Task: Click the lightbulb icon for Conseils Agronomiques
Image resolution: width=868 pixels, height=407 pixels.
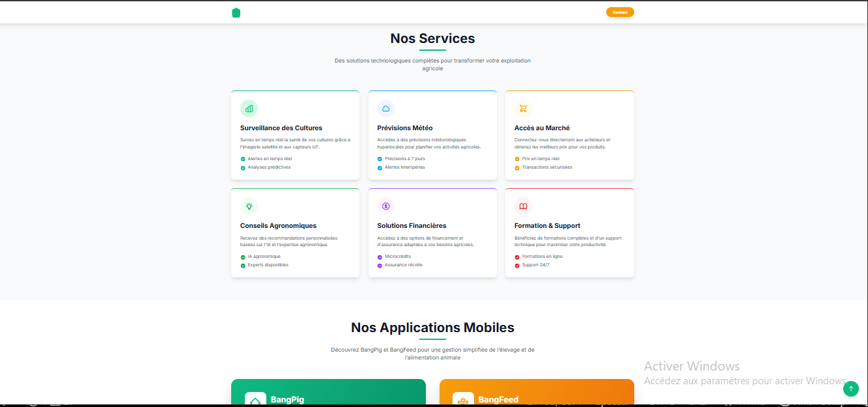Action: (x=249, y=206)
